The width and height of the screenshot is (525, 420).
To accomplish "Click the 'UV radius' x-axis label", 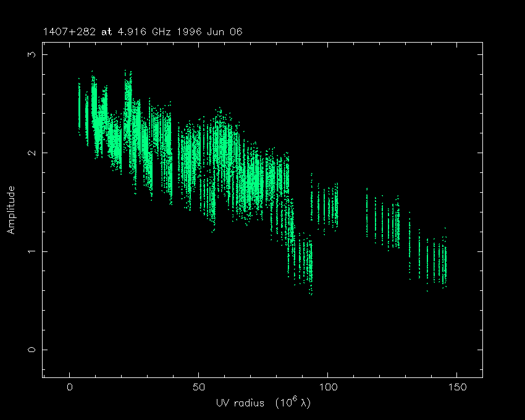I will point(262,403).
